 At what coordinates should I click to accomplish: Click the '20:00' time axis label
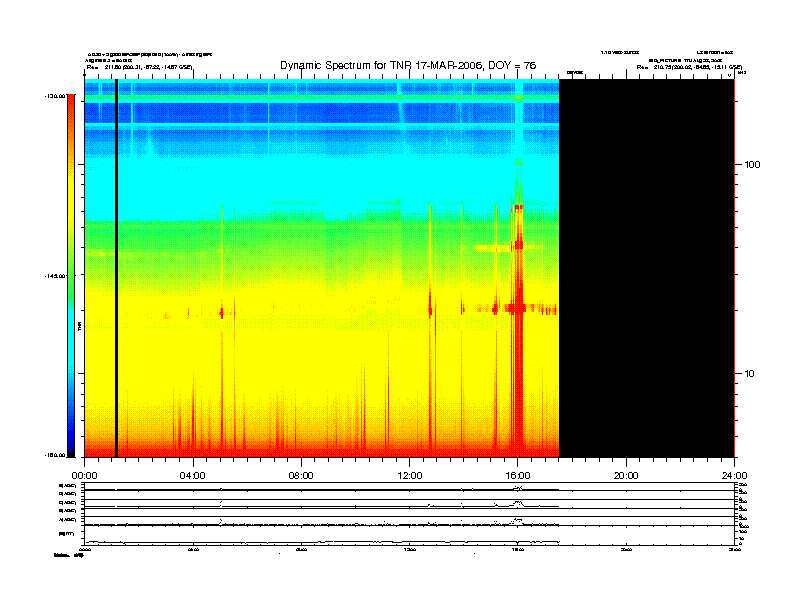626,476
